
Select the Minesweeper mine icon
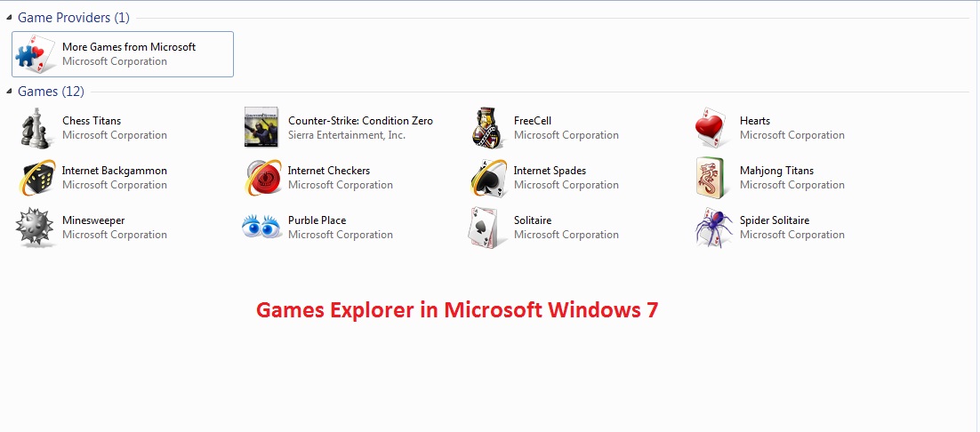coord(36,228)
